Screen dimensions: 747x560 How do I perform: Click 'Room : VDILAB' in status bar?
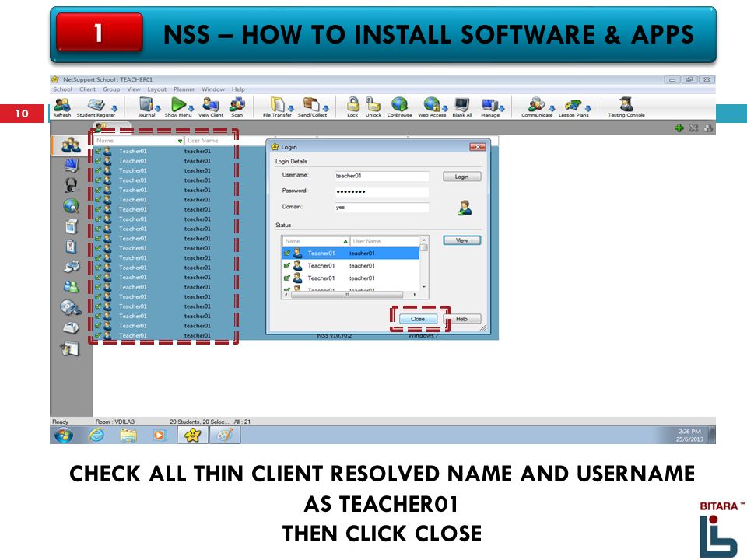(x=115, y=422)
